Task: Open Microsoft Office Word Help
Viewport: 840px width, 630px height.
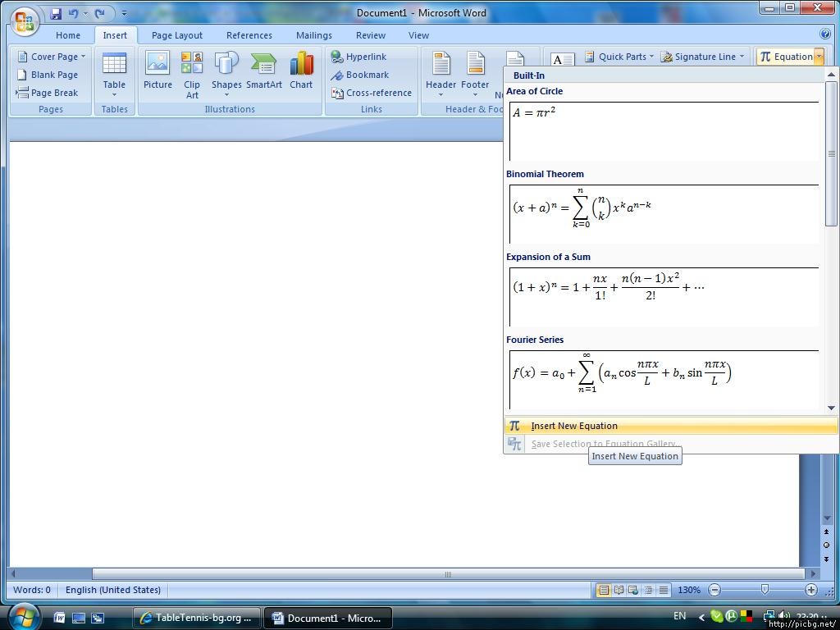Action: [825, 34]
